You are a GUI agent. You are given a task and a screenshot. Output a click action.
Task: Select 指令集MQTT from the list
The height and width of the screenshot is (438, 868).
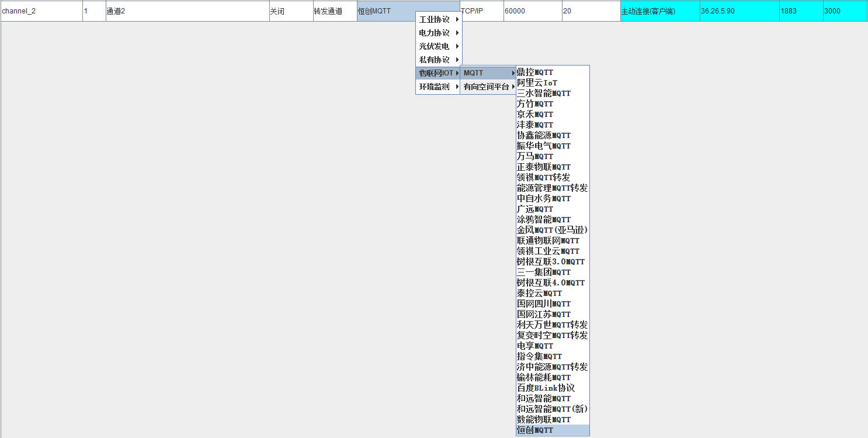553,356
